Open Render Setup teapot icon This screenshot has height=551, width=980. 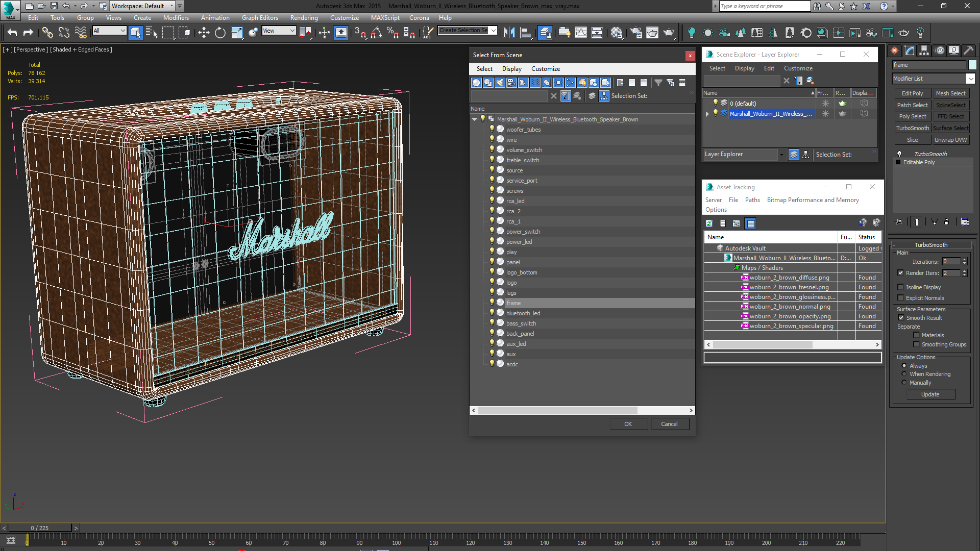636,33
